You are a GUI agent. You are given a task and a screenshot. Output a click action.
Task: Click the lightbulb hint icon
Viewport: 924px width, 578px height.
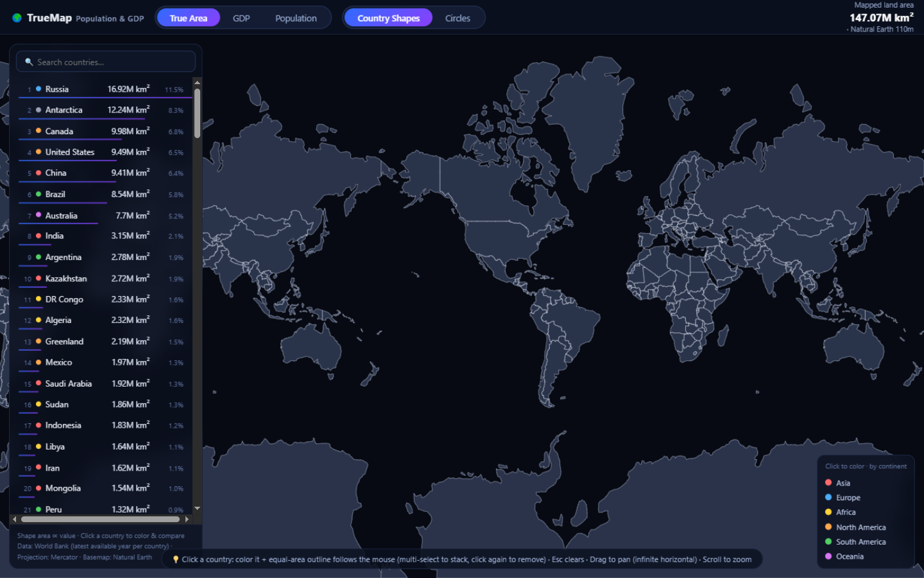[x=176, y=559]
